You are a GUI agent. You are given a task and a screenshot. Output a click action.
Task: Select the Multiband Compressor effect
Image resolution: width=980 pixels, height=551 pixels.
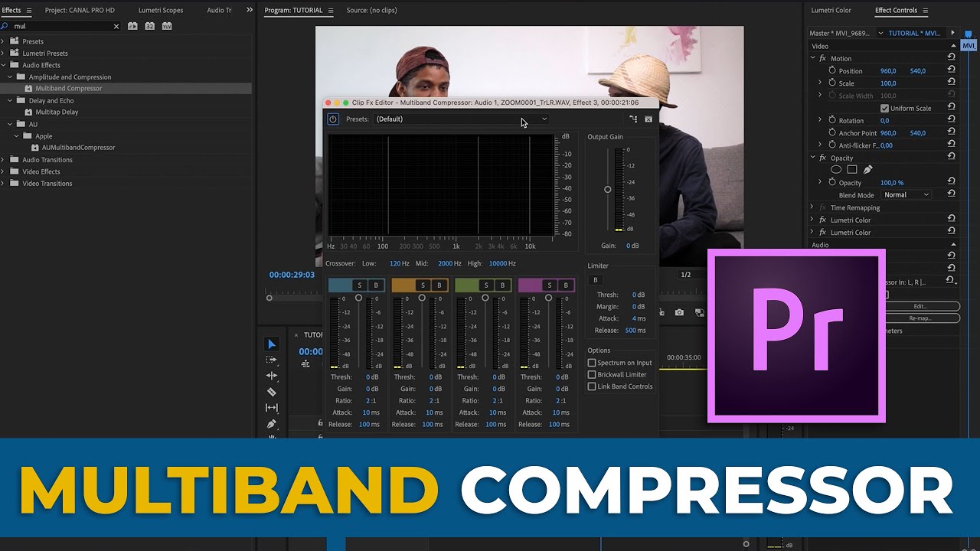68,88
